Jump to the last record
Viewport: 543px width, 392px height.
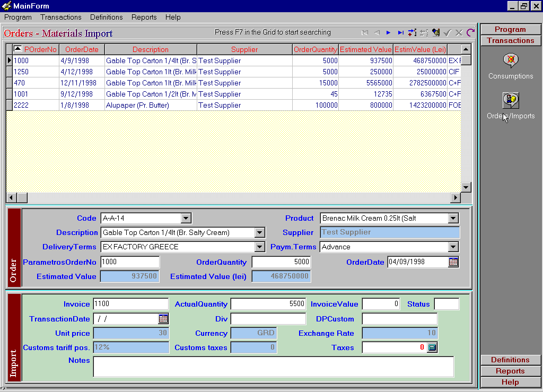tap(400, 33)
